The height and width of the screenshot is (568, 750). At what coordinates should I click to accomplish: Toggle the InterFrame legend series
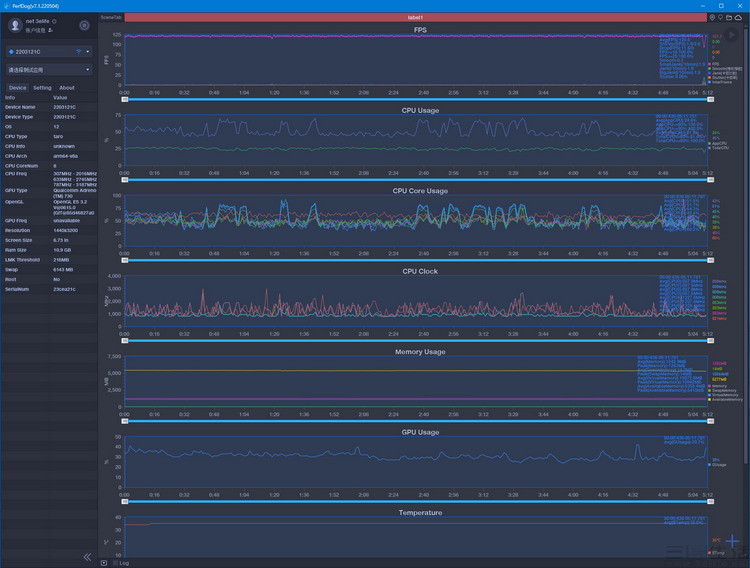click(x=720, y=82)
